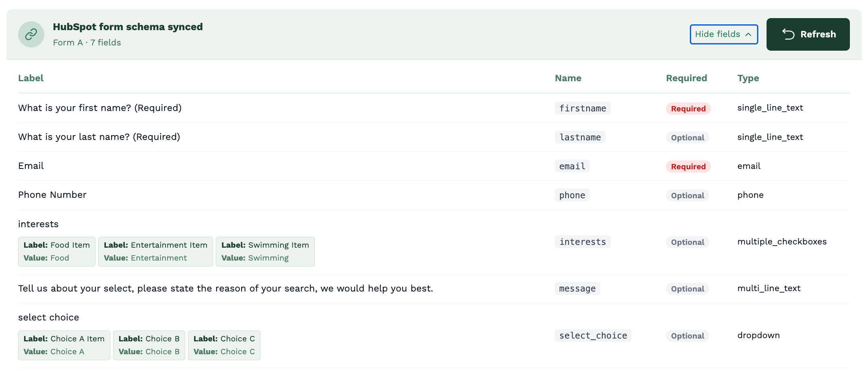Select the Type column header

click(x=748, y=78)
